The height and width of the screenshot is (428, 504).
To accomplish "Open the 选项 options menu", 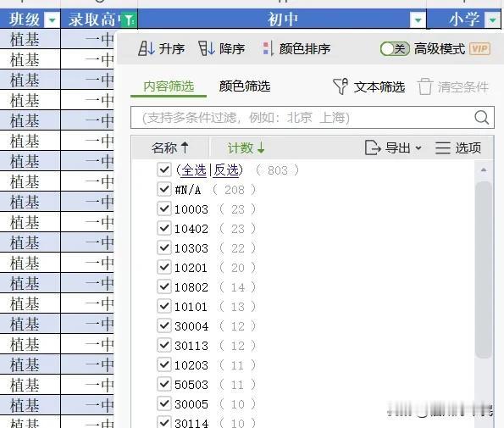I will [x=458, y=148].
